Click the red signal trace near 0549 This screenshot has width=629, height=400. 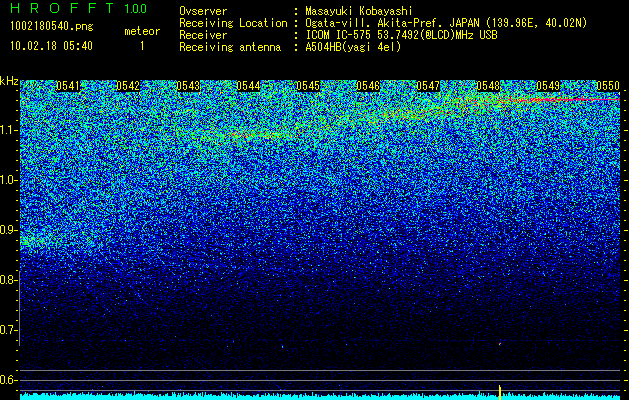pos(562,99)
